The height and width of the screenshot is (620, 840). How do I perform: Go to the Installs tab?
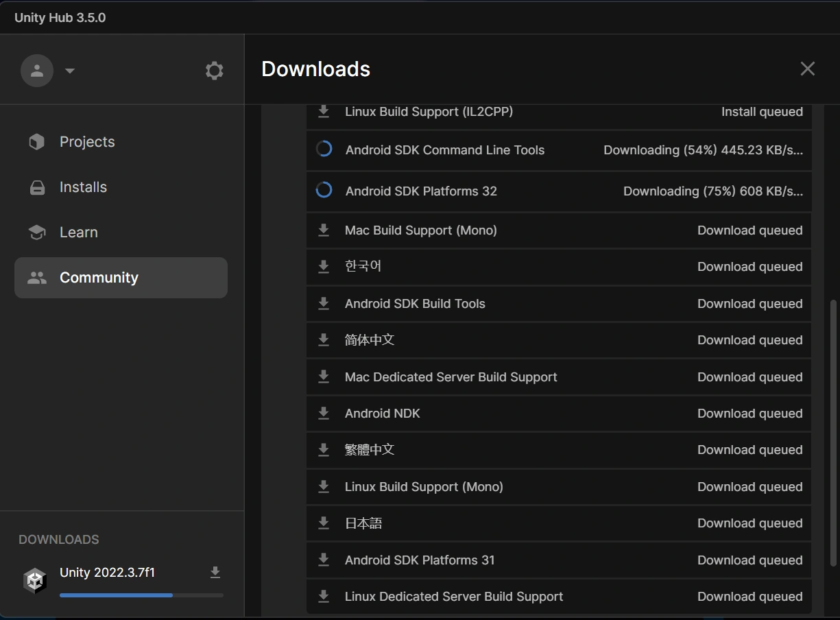coord(83,187)
